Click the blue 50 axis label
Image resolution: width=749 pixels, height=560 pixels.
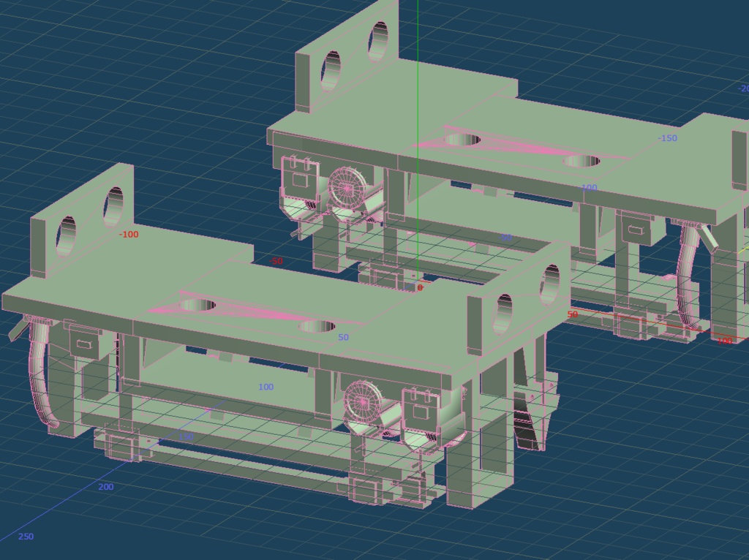(344, 337)
